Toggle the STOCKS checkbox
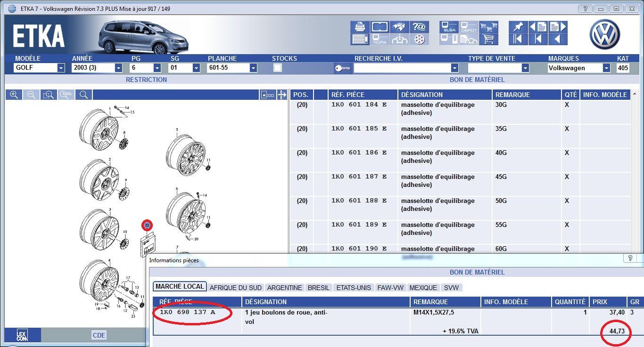Screen dimensions: 644x347 278,68
